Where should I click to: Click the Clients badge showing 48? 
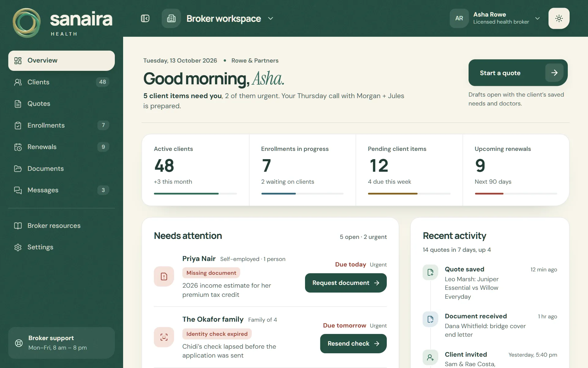coord(103,82)
